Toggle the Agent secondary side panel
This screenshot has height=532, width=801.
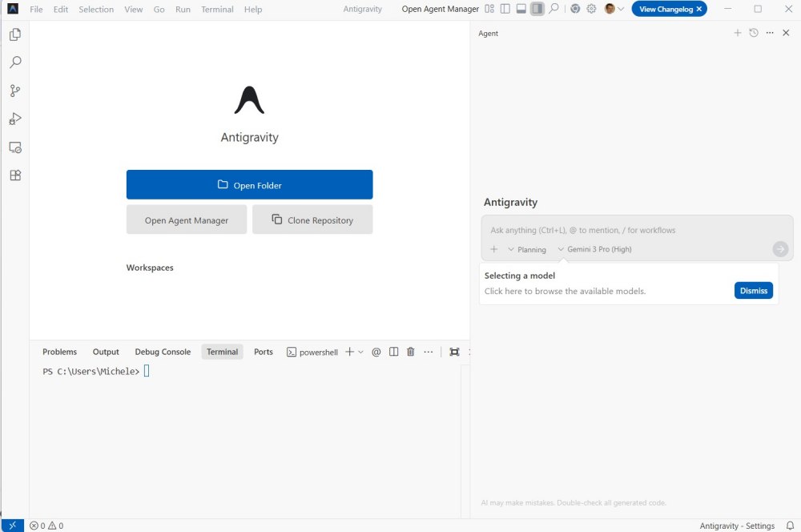tap(537, 9)
